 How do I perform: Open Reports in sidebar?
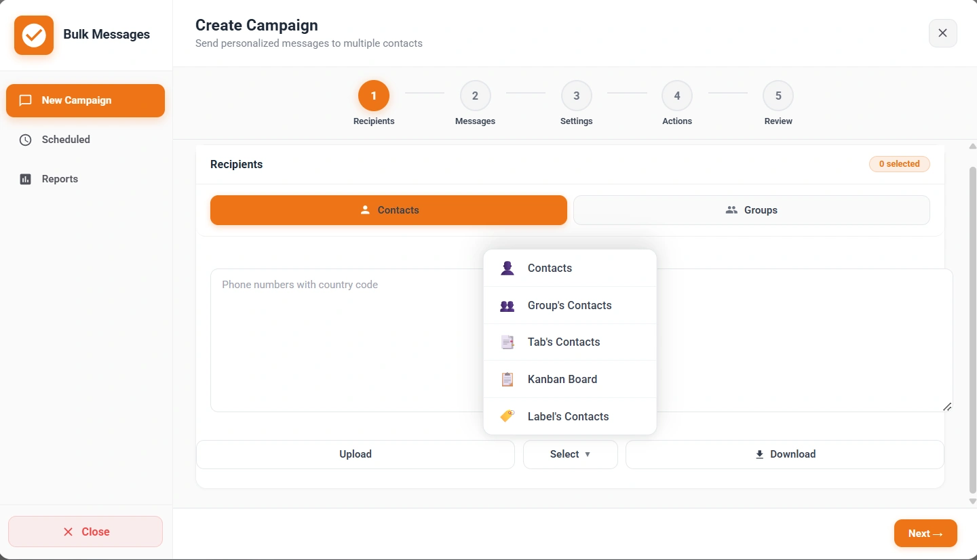click(x=85, y=179)
